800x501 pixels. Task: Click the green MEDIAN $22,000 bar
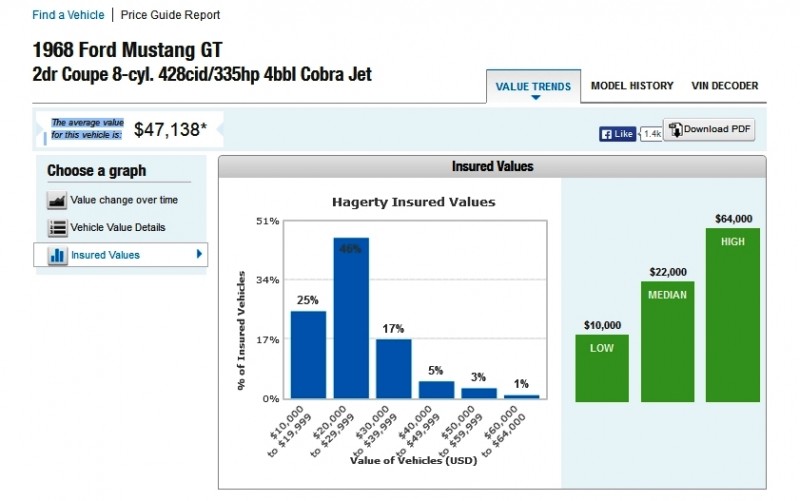[667, 341]
